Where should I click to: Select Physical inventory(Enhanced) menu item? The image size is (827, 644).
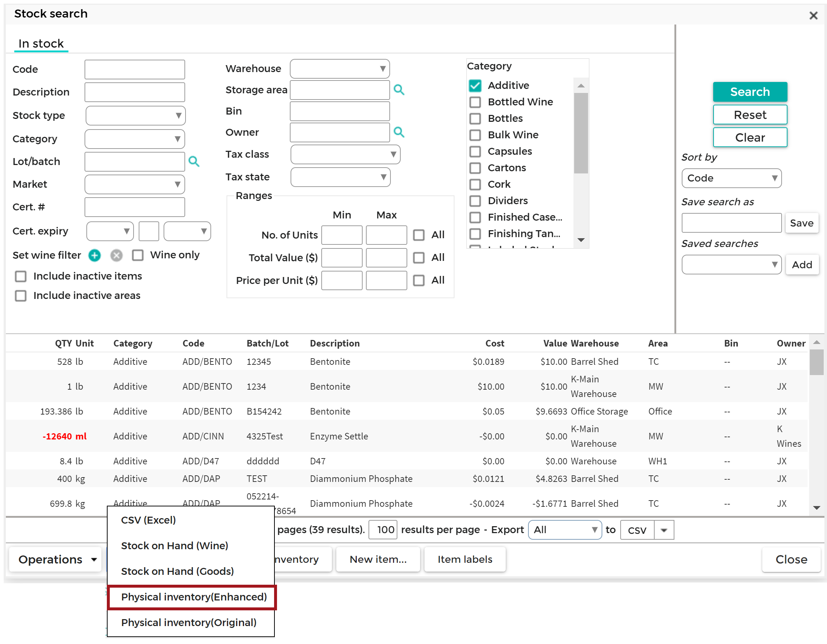(x=194, y=597)
